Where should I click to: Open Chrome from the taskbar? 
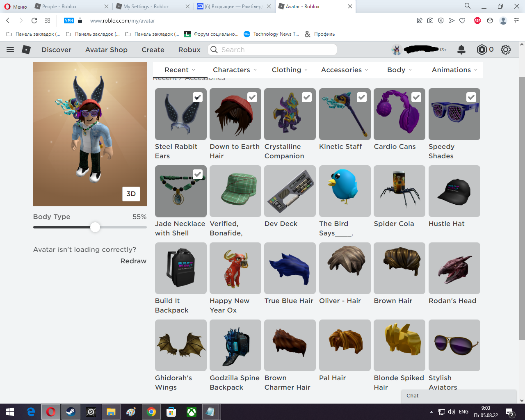point(151,412)
